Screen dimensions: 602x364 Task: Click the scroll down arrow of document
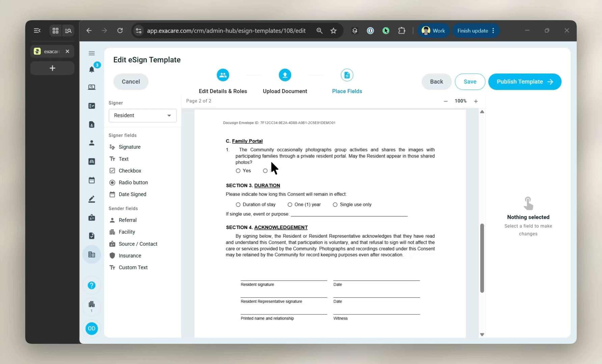pos(482,335)
